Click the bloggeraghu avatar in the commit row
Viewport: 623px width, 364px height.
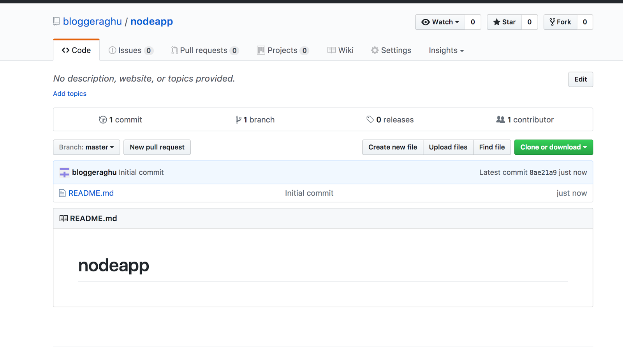[64, 172]
